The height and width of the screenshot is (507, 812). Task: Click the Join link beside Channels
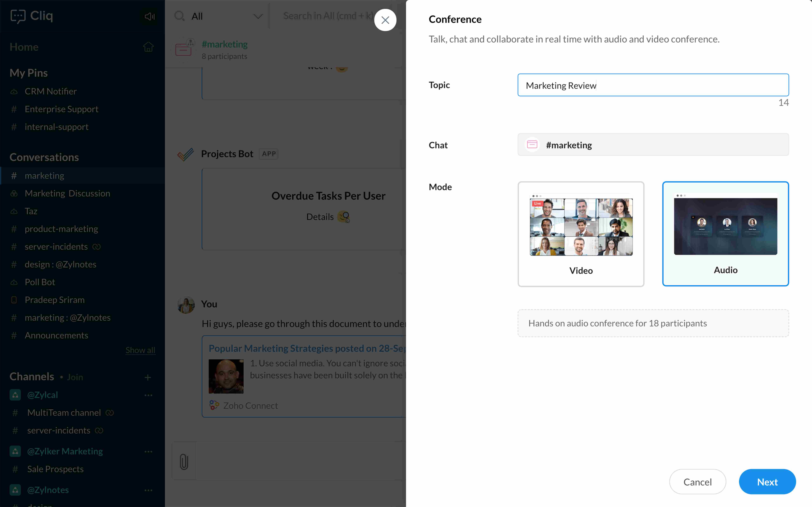[x=75, y=377]
